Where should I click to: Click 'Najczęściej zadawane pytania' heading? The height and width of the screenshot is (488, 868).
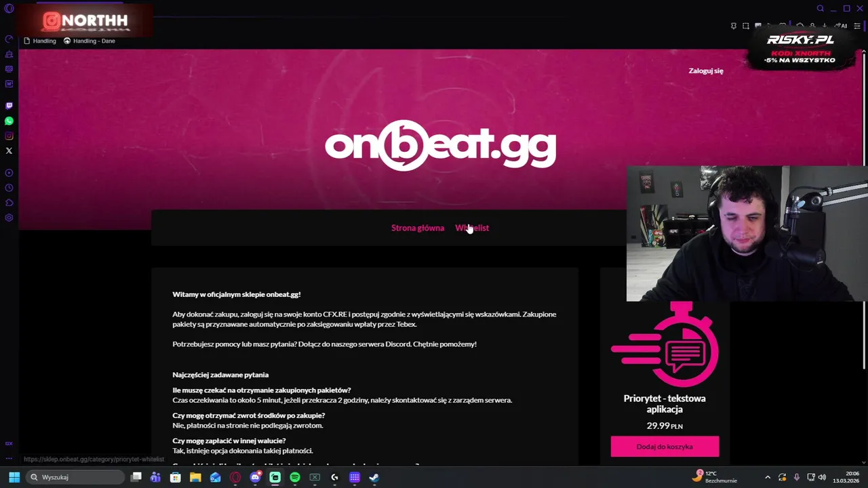(x=220, y=374)
